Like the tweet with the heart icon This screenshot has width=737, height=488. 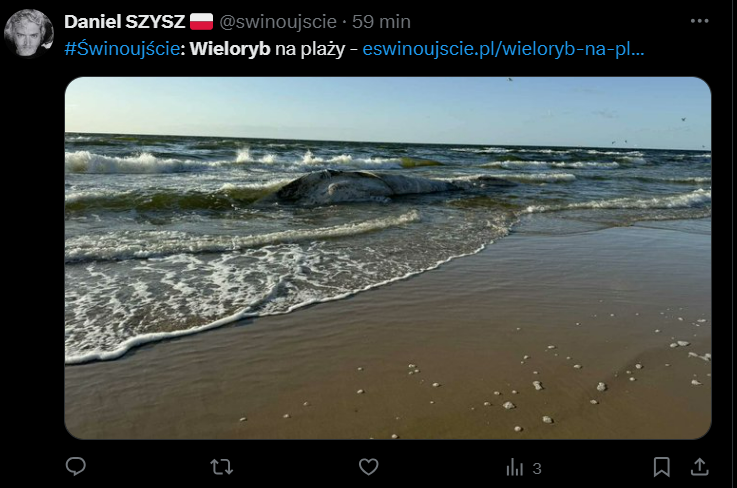368,467
